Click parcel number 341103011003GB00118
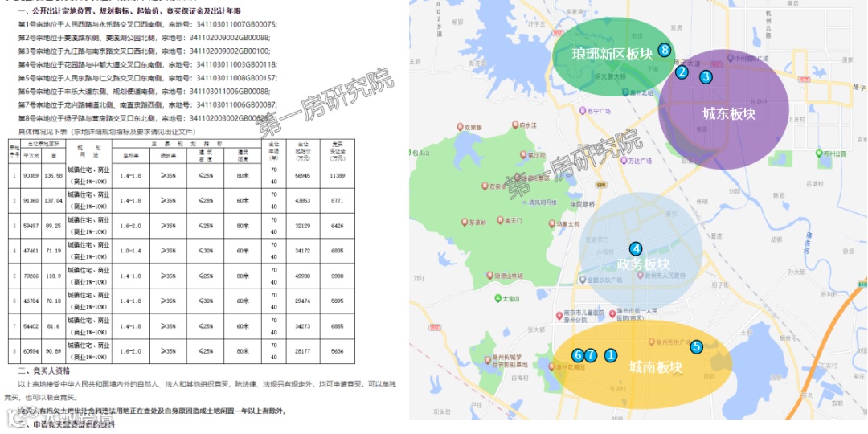 (234, 64)
